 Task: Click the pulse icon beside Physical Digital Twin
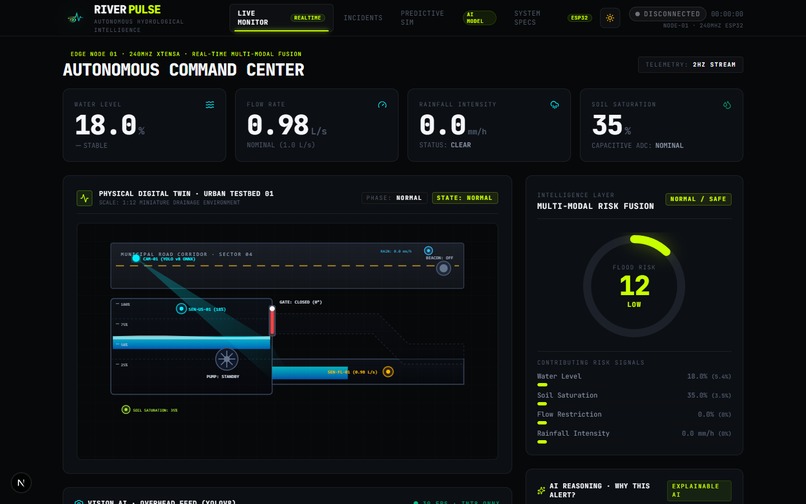84,198
